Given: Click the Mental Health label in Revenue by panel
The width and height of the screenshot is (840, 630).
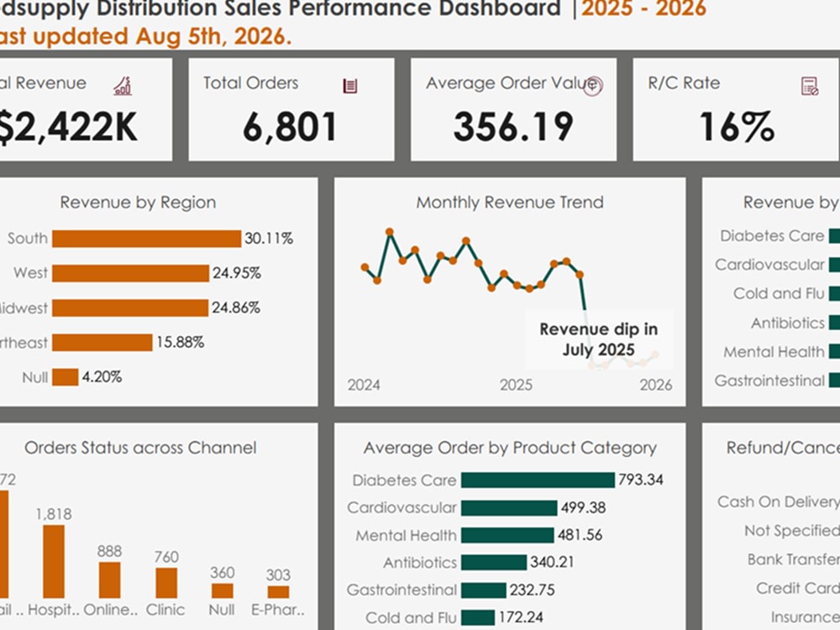Looking at the screenshot, I should click(774, 352).
